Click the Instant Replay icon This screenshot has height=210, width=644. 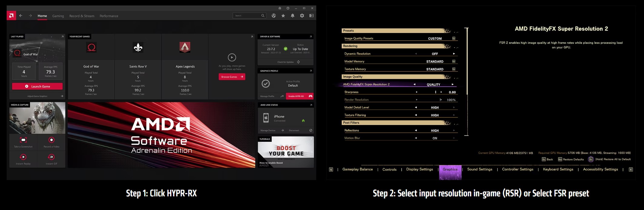click(x=23, y=157)
